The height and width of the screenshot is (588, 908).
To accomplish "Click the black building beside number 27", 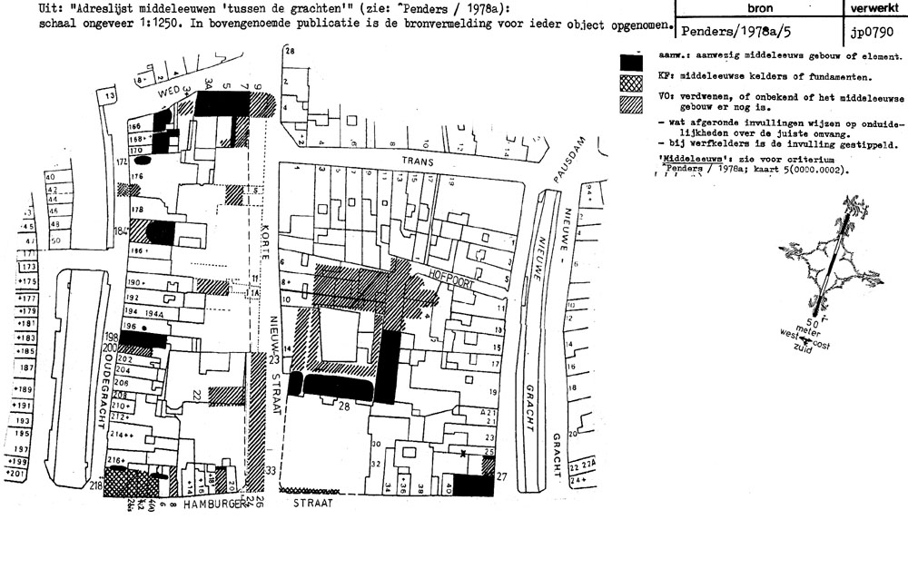I will (472, 485).
